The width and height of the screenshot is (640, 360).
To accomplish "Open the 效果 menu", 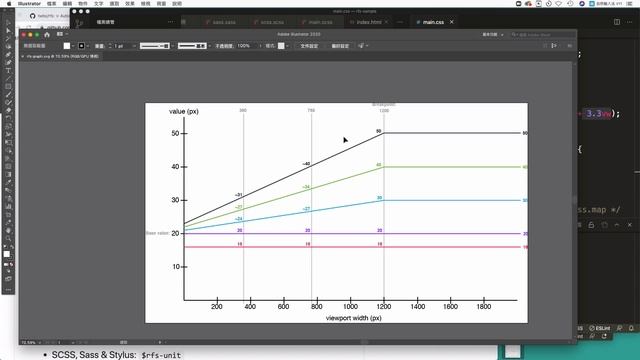I will [x=130, y=3].
